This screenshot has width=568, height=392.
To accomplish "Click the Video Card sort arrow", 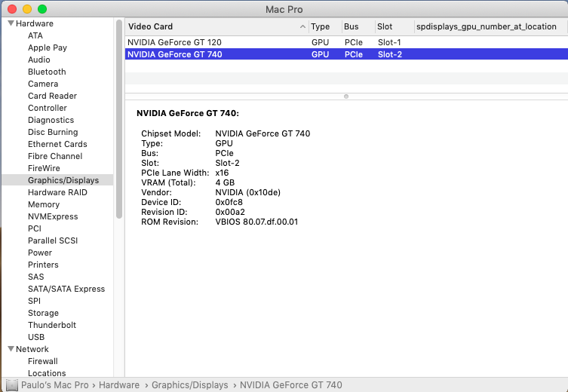I will [302, 26].
